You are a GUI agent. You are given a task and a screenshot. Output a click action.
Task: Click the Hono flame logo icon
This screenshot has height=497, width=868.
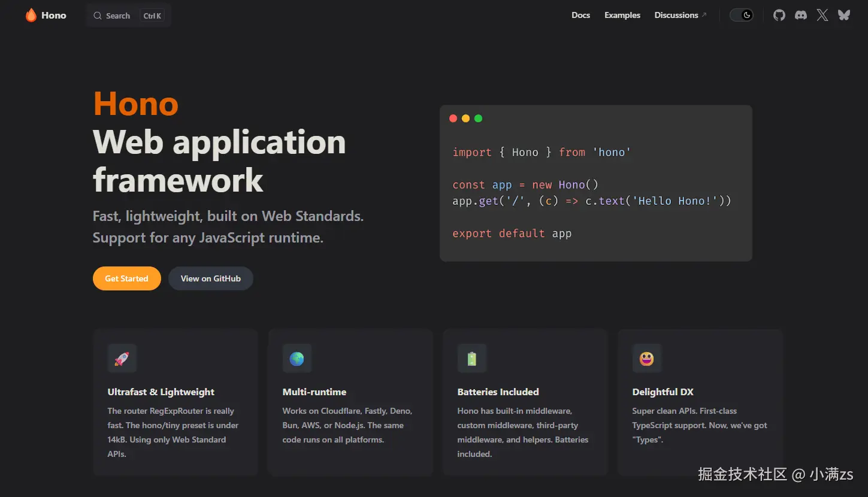tap(31, 15)
